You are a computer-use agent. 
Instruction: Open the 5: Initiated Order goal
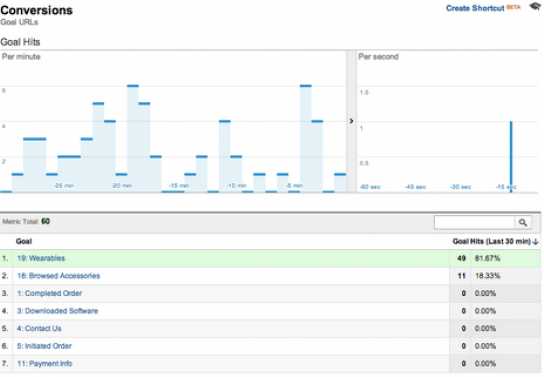[44, 346]
